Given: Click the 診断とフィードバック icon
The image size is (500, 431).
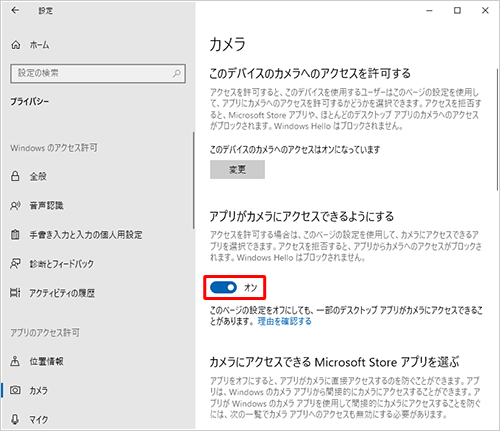Looking at the screenshot, I should (15, 264).
